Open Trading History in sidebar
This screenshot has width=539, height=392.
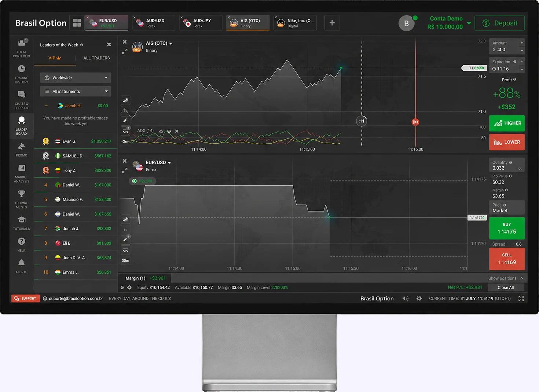click(x=22, y=74)
